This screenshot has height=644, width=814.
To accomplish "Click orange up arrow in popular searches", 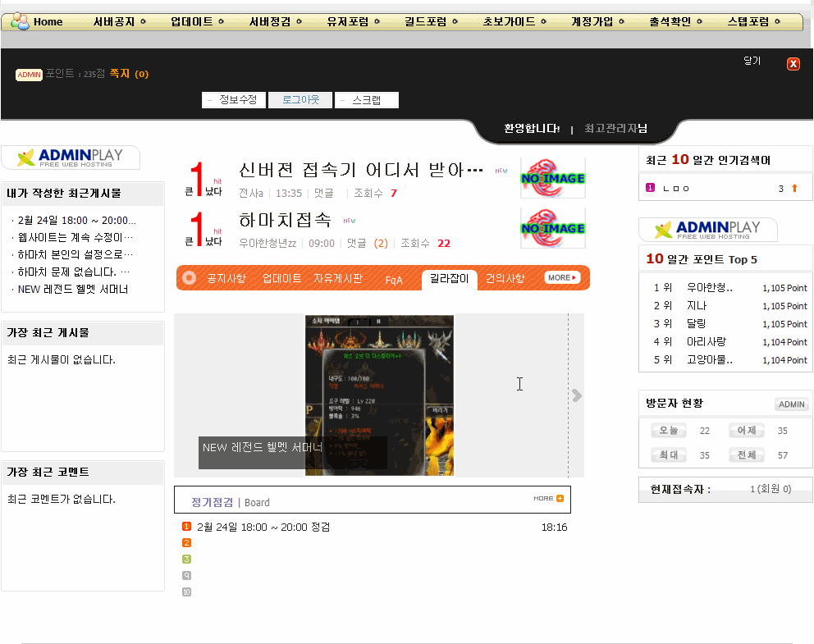I will (x=794, y=188).
